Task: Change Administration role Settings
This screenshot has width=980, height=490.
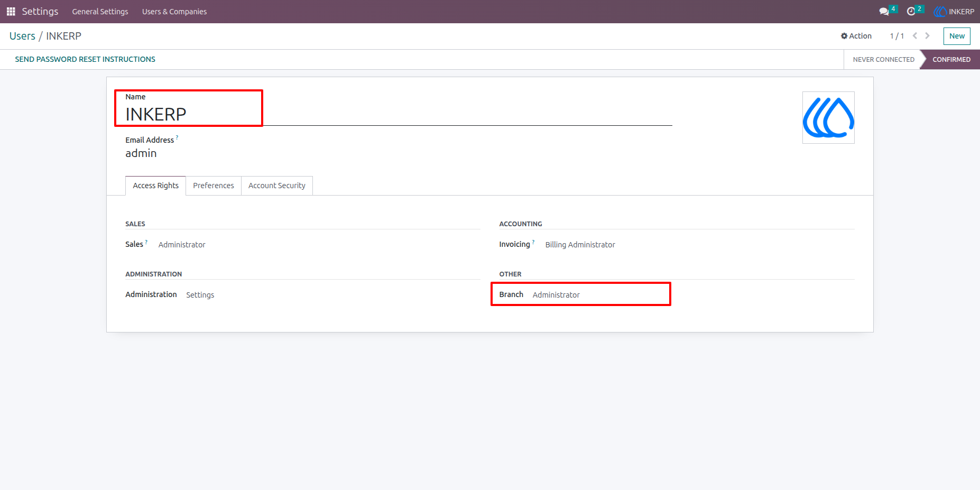Action: tap(200, 295)
